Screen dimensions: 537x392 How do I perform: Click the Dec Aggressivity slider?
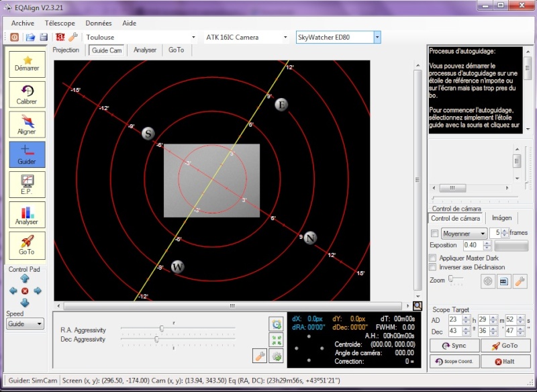point(178,339)
